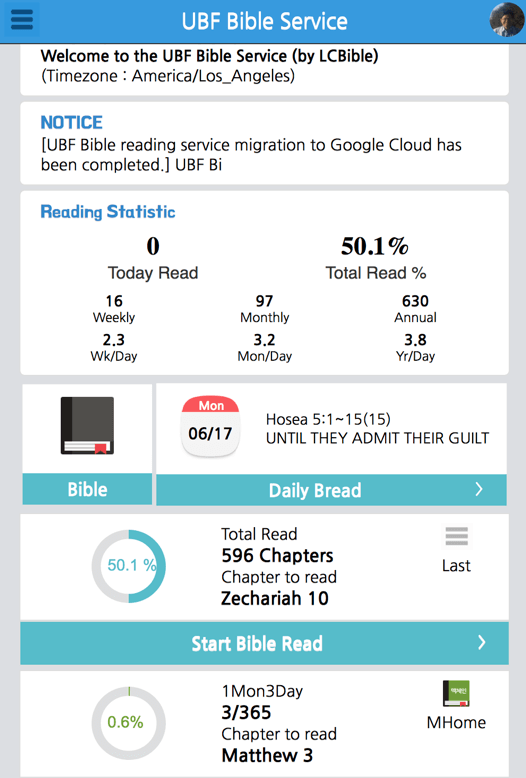Select the 0.6% green progress ring
This screenshot has width=526, height=778.
click(129, 723)
